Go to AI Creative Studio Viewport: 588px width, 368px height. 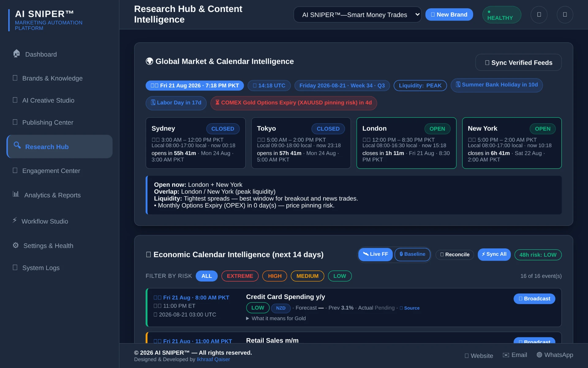(59, 100)
